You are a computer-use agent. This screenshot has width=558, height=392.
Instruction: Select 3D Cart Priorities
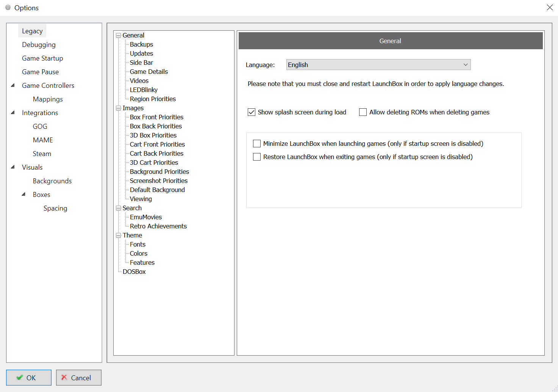(154, 162)
